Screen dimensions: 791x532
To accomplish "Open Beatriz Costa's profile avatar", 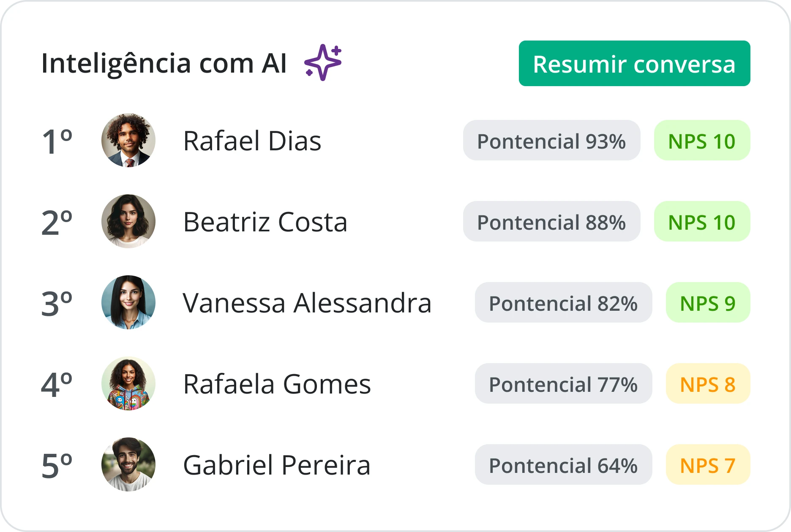I will pos(129,221).
